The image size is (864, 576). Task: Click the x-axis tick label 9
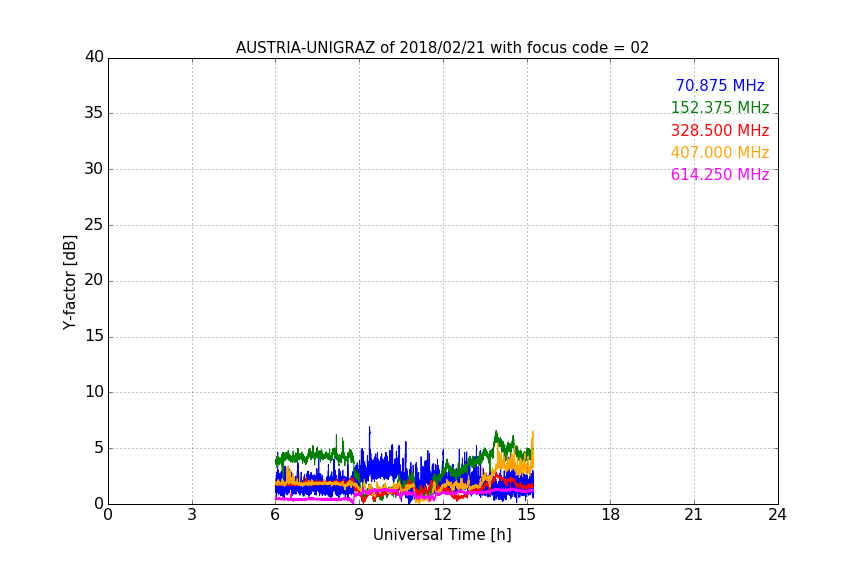click(x=359, y=515)
